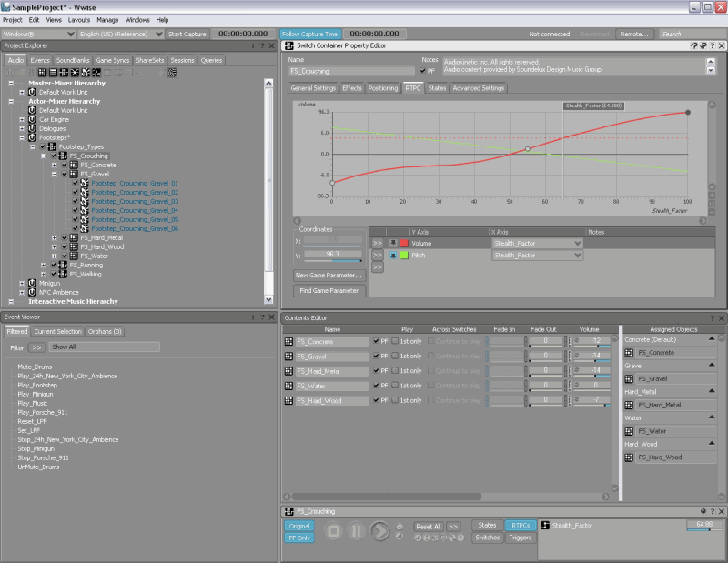Click the Footsteps work unit icon
Screen dimensions: 728x563
pos(32,137)
